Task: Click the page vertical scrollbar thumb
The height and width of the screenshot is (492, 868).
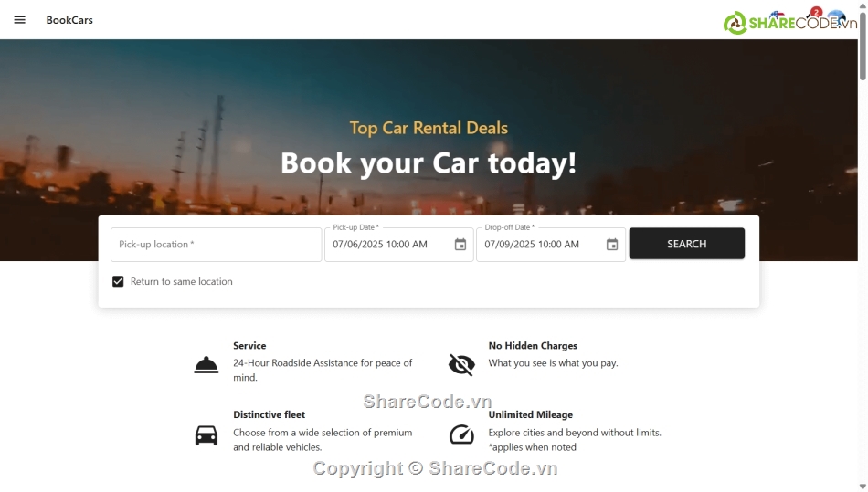Action: pos(863,44)
